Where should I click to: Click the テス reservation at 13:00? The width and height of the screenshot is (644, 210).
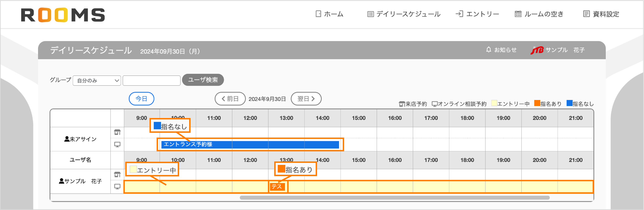[x=277, y=187]
